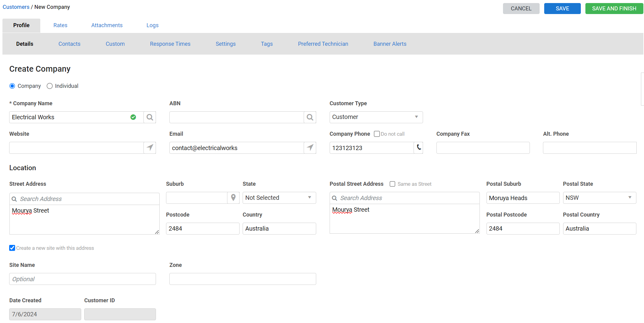Select the Individual radio button

point(49,86)
